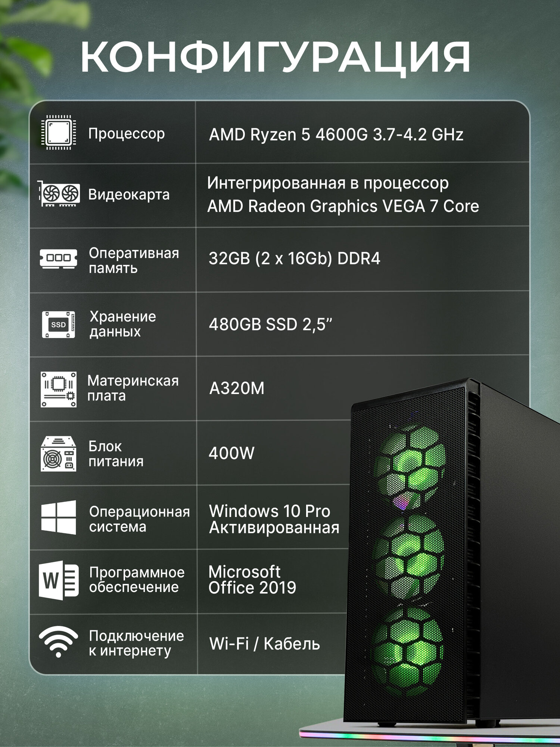This screenshot has height=747, width=560.
Task: Click Windows 10 Pro text
Action: (270, 511)
